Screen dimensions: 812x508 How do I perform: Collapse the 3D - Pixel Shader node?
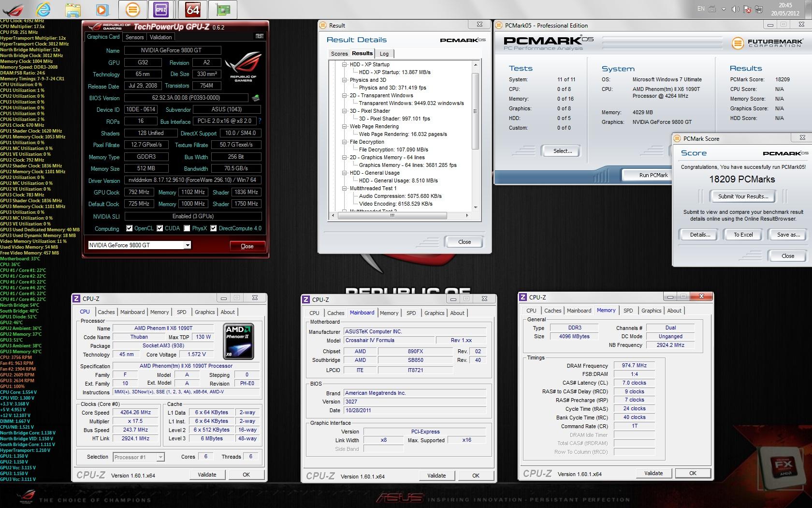point(345,111)
